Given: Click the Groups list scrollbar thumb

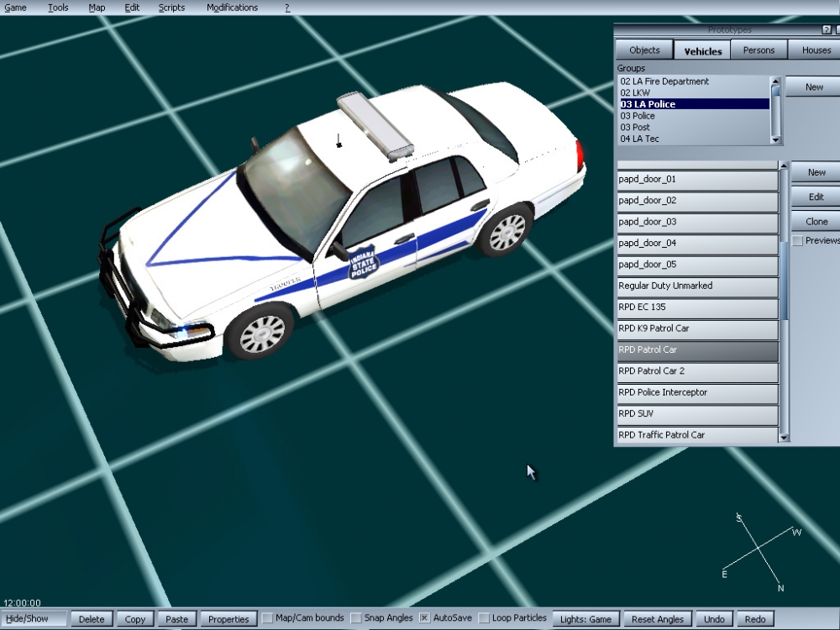Looking at the screenshot, I should 775,91.
